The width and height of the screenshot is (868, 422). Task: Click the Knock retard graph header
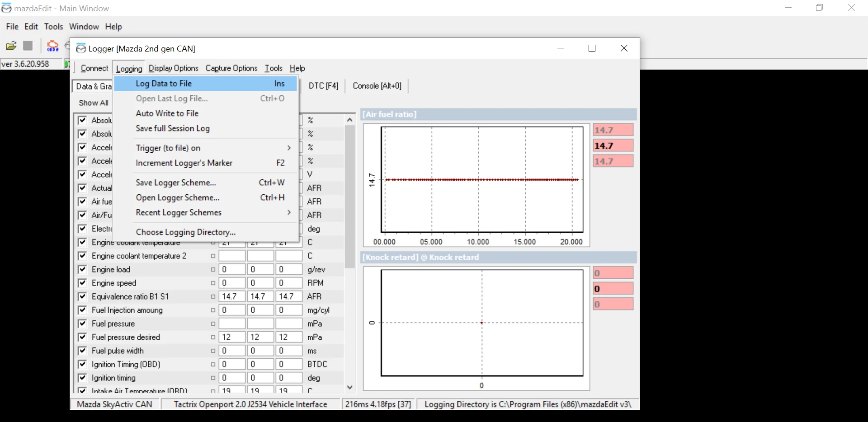(499, 258)
